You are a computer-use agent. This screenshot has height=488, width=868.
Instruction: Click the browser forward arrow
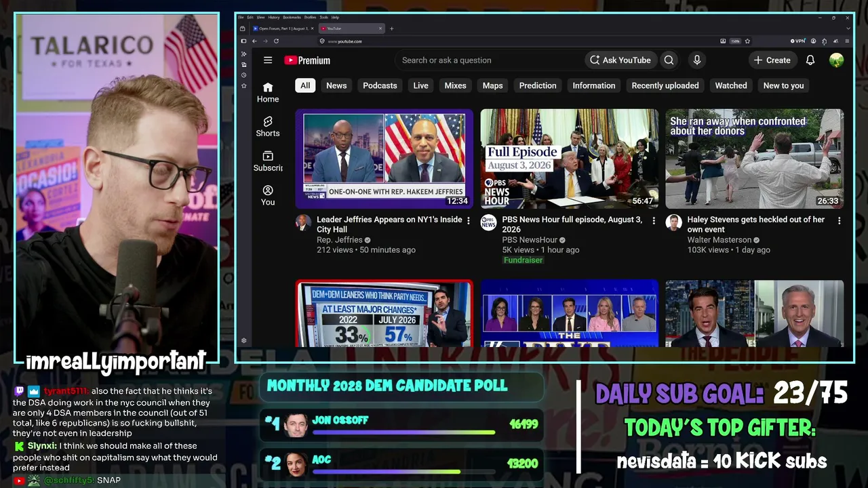coord(265,41)
